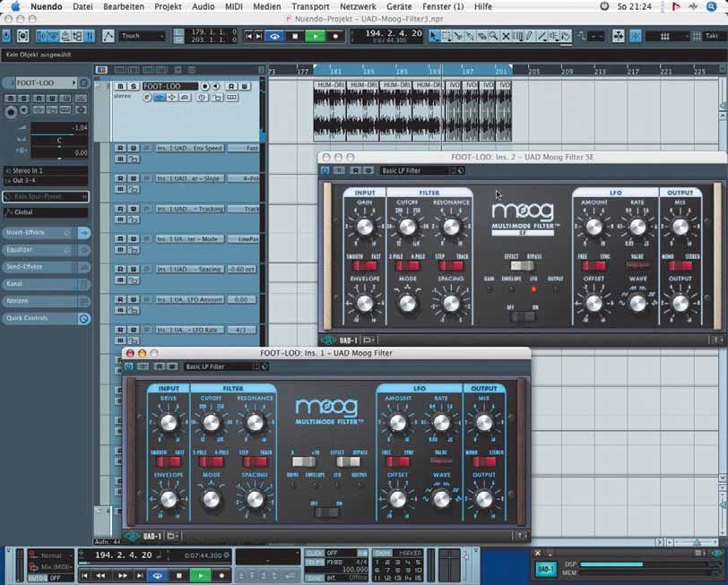Toggle monitor speaker on FOOT-LOO track

point(216,86)
